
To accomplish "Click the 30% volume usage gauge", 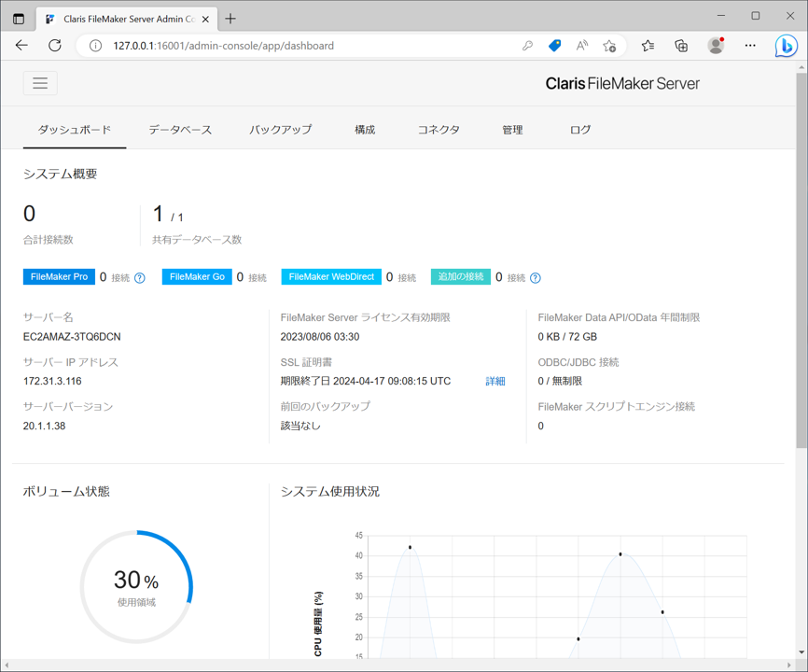I will point(136,586).
